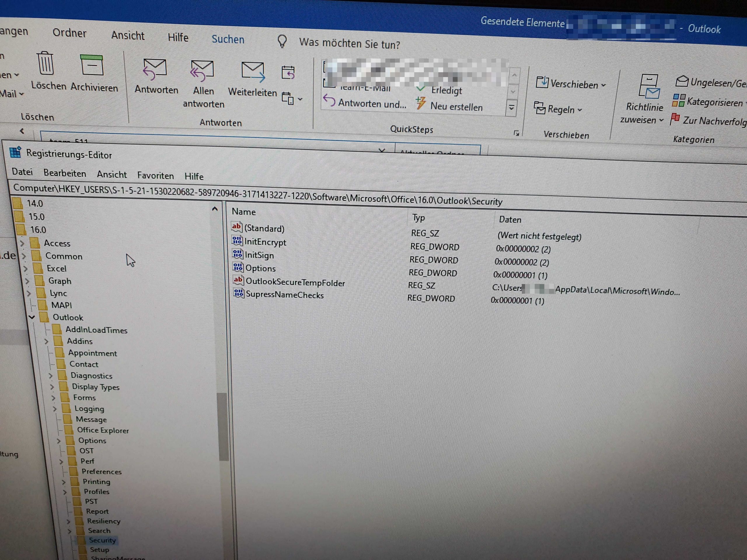Expand the Addins registry key
The height and width of the screenshot is (560, 747).
(x=47, y=341)
